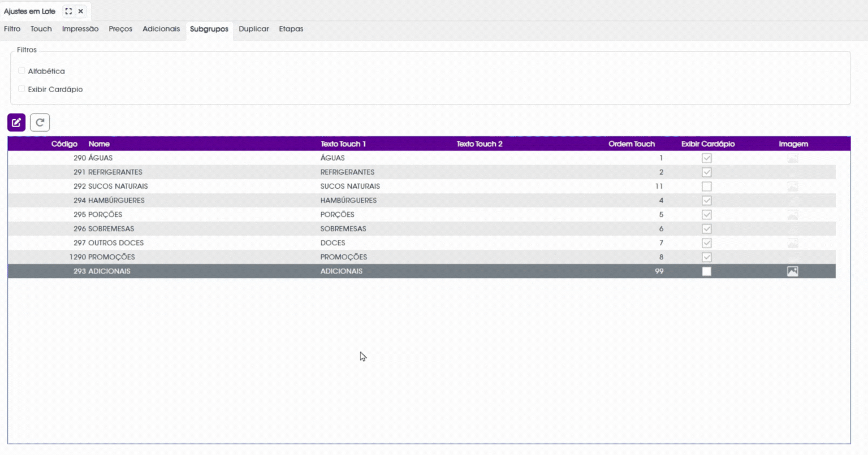Image resolution: width=868 pixels, height=455 pixels.
Task: Select the OUTROS DOCES name cell
Action: coord(116,243)
